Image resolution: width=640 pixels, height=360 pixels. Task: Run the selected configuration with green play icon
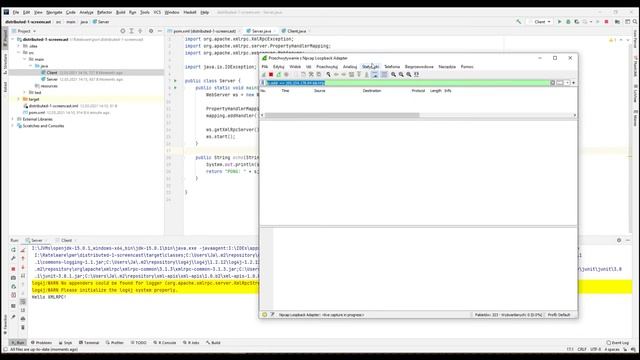pos(560,22)
